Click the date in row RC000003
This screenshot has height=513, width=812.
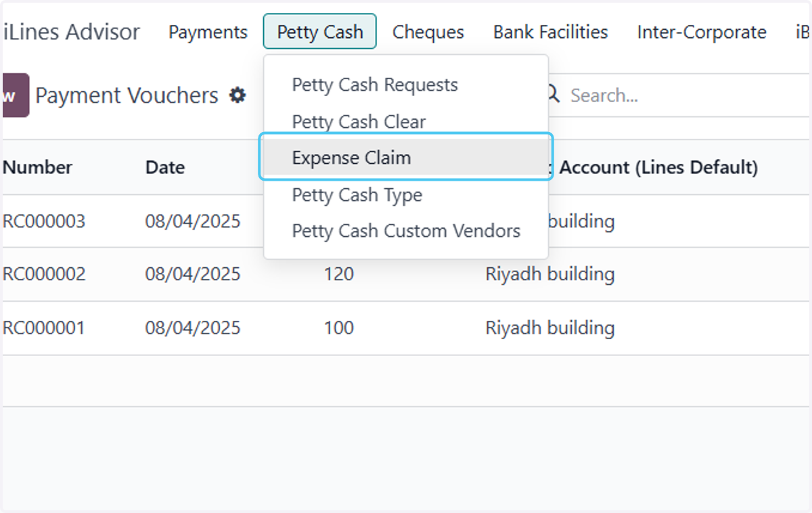pyautogui.click(x=193, y=221)
